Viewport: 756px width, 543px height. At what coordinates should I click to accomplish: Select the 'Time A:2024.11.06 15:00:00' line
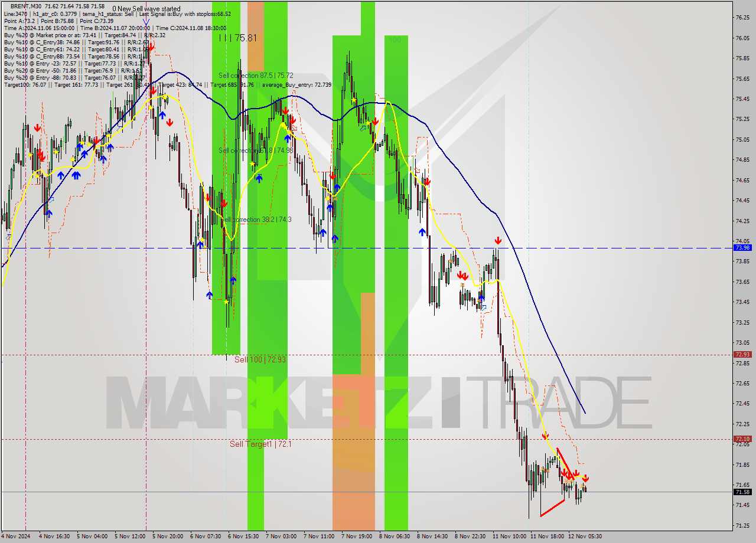tap(115, 28)
